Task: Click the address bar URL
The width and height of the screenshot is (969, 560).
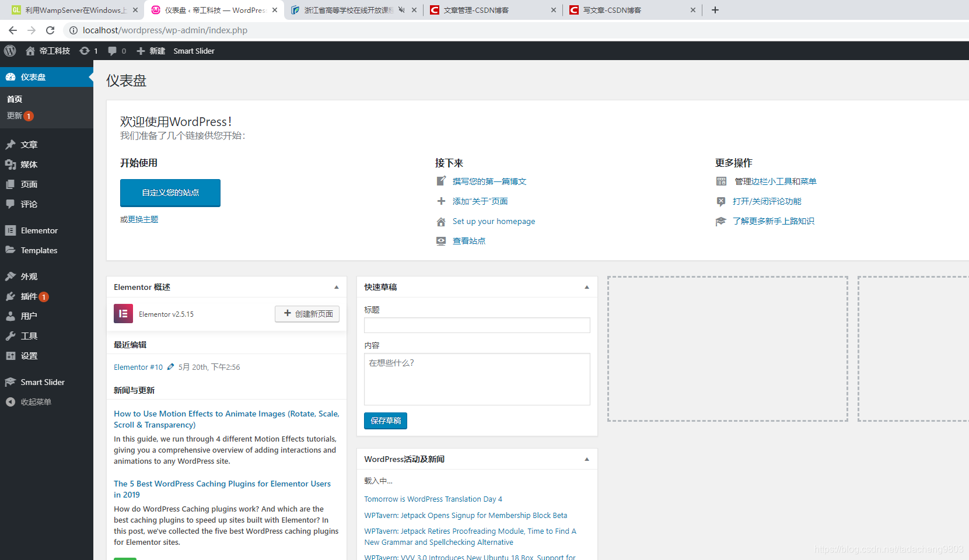Action: click(165, 30)
